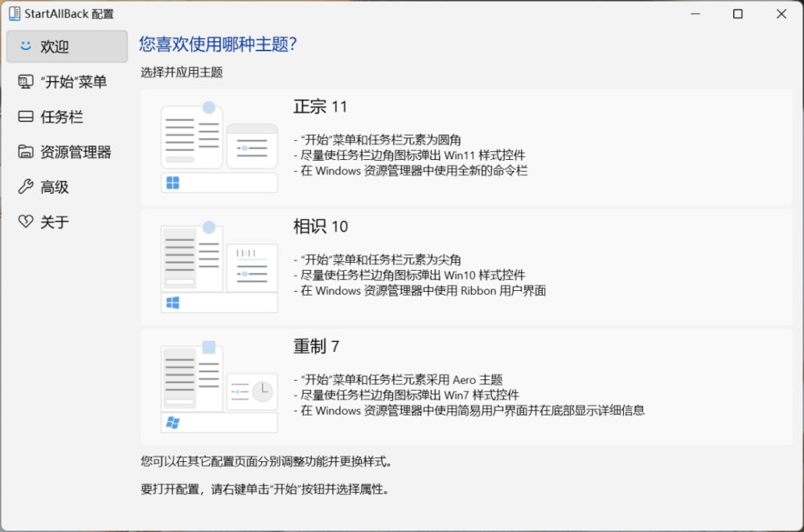Close the StartAllBack 配置 window
This screenshot has height=532, width=804.
click(x=781, y=14)
